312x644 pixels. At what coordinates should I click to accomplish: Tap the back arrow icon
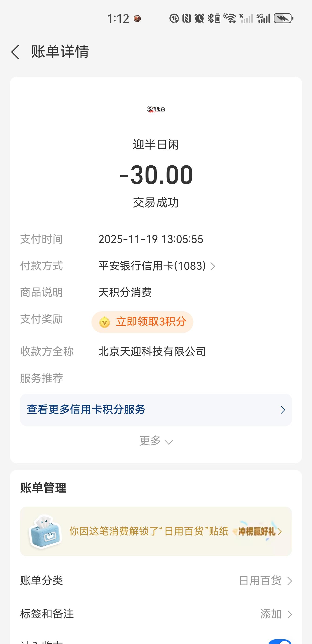click(16, 52)
